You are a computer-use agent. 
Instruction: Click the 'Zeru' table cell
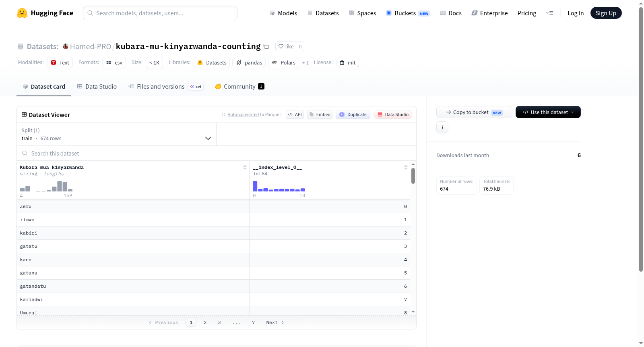point(133,206)
